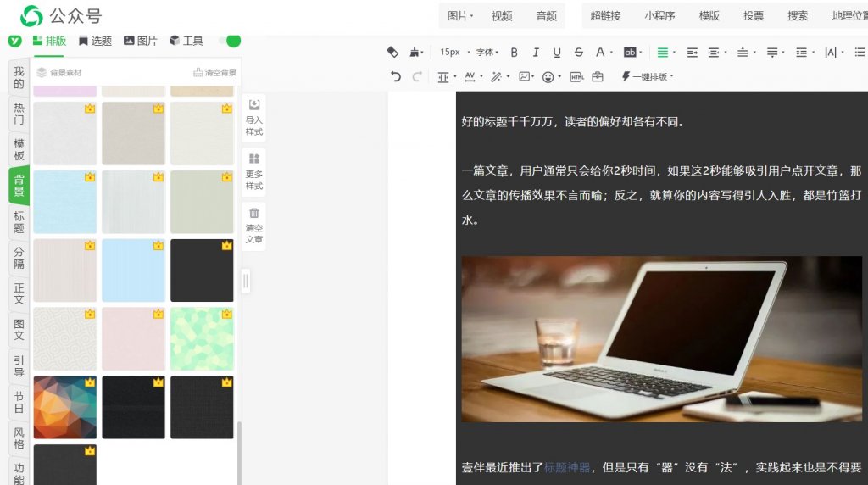868x485 pixels.
Task: Click the 标题神器 hyperlink in article
Action: pyautogui.click(x=567, y=467)
